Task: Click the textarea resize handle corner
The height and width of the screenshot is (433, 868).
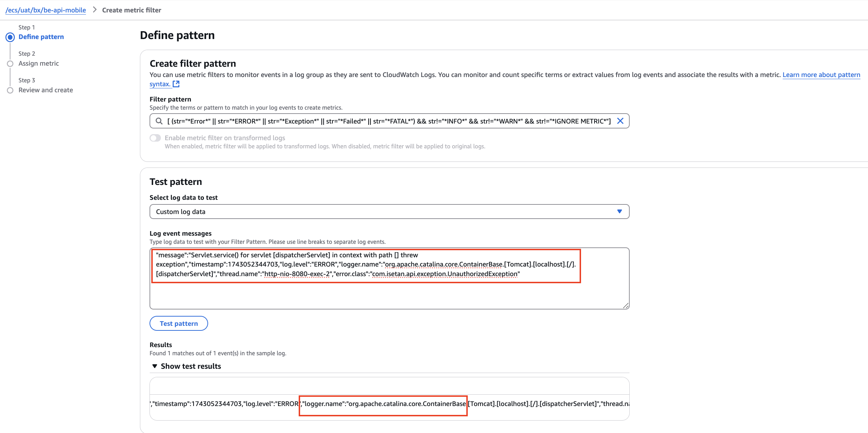Action: point(626,306)
